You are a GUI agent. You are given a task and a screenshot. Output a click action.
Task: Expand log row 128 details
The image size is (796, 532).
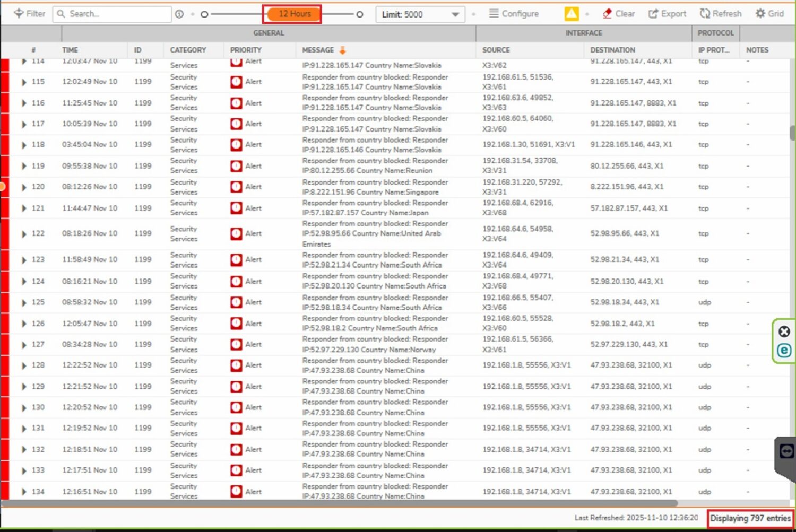pos(24,365)
